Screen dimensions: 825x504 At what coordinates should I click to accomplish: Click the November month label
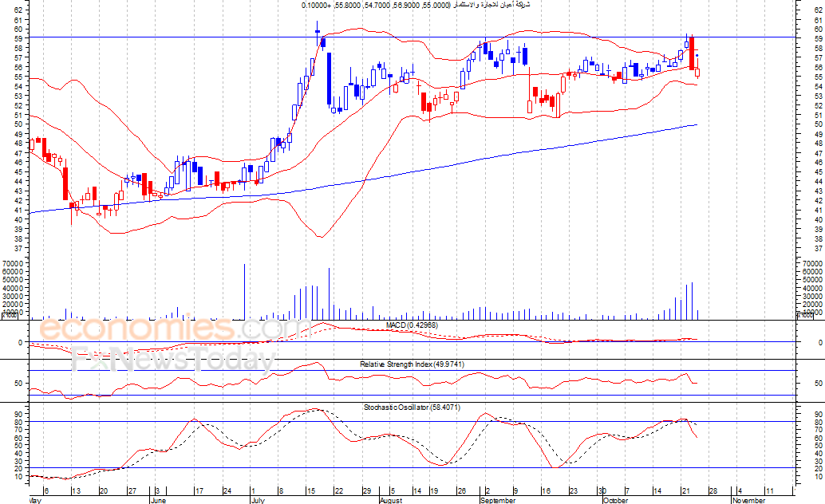click(748, 500)
